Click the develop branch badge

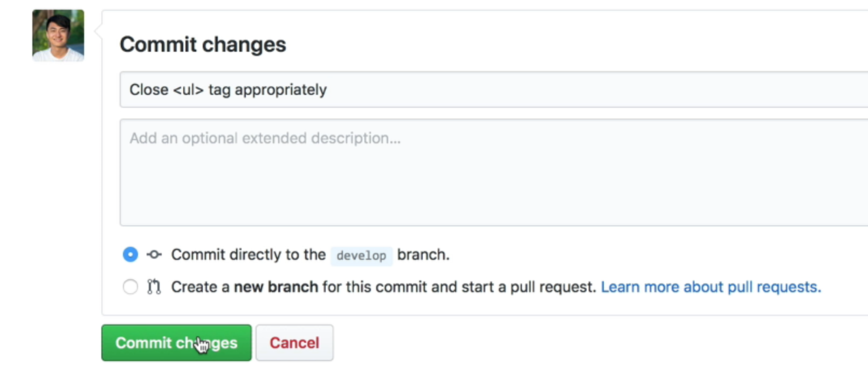[361, 255]
